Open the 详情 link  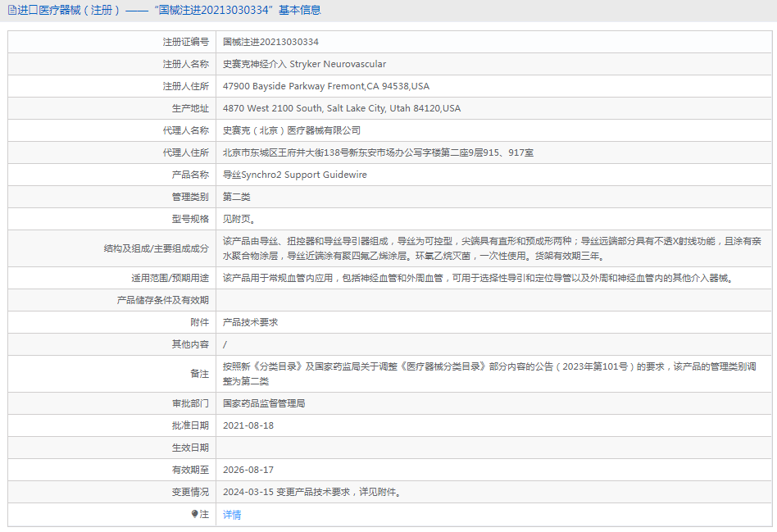pos(232,515)
